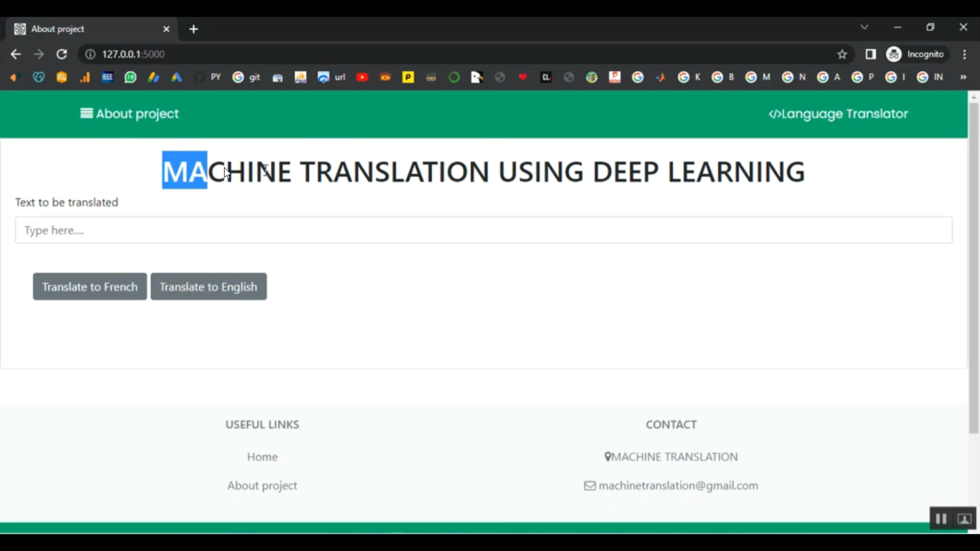Open Chrome's three-dot menu
The image size is (980, 551).
coord(964,54)
